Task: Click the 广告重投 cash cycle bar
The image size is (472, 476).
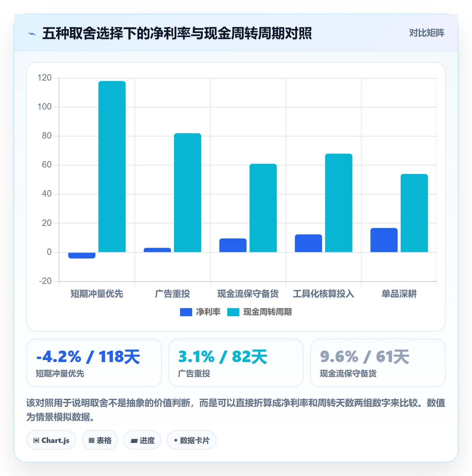Action: tap(187, 192)
